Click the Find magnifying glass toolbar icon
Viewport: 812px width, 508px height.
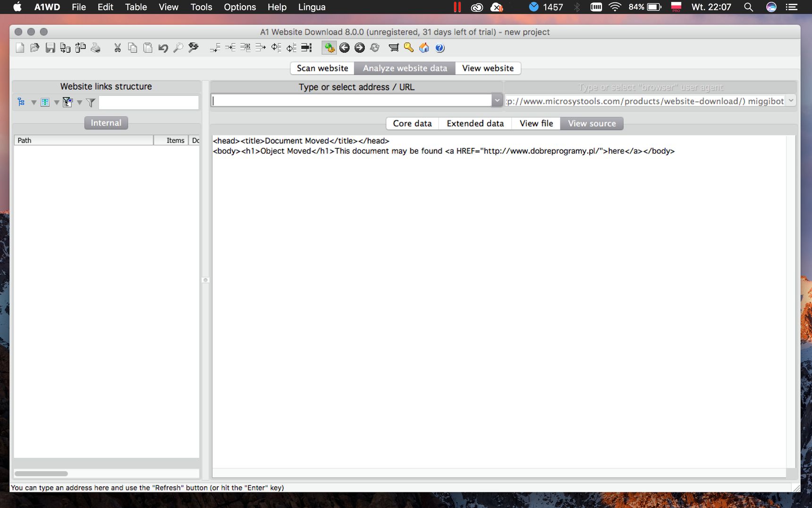coord(178,48)
